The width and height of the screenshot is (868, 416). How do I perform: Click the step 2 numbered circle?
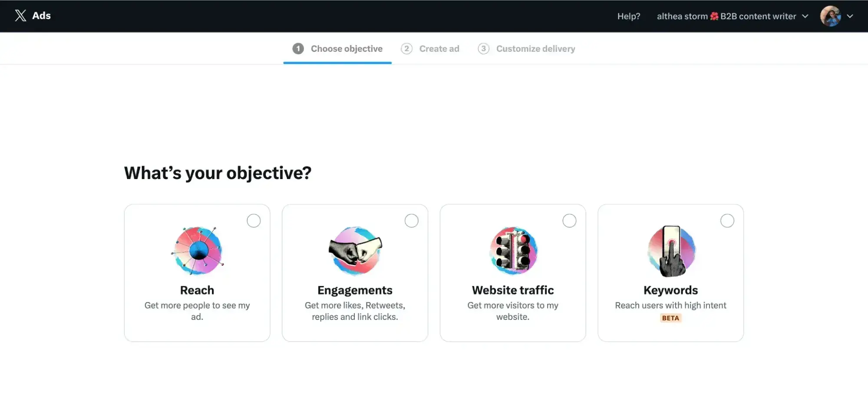(x=406, y=48)
